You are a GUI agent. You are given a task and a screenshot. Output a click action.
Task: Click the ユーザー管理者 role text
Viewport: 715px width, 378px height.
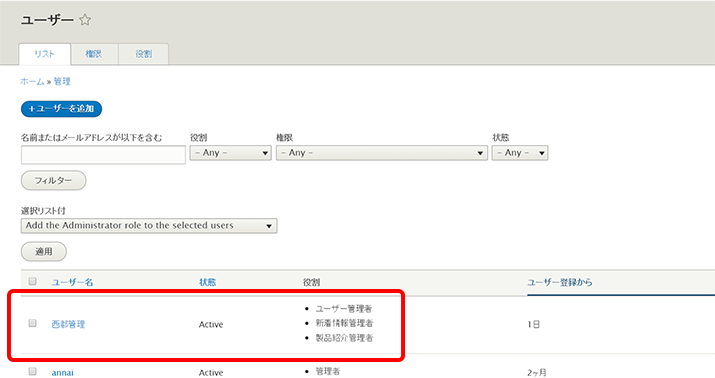344,309
